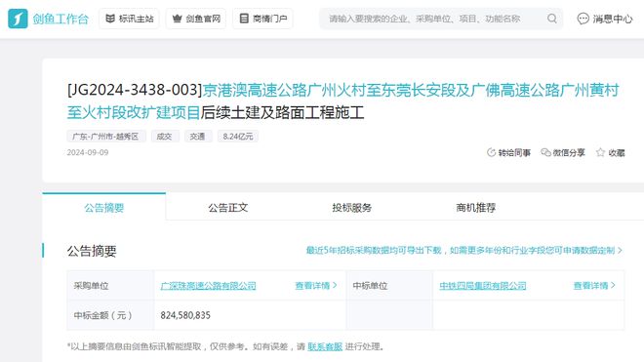Screen dimensions: 644x362
Task: Switch to 商机推荐 tab
Action: click(x=475, y=208)
